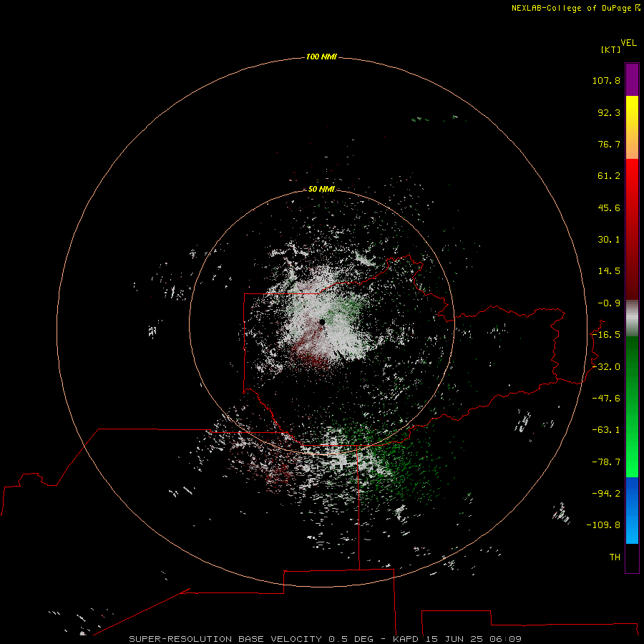
Task: Click the -0.9 legend value
Action: click(609, 303)
